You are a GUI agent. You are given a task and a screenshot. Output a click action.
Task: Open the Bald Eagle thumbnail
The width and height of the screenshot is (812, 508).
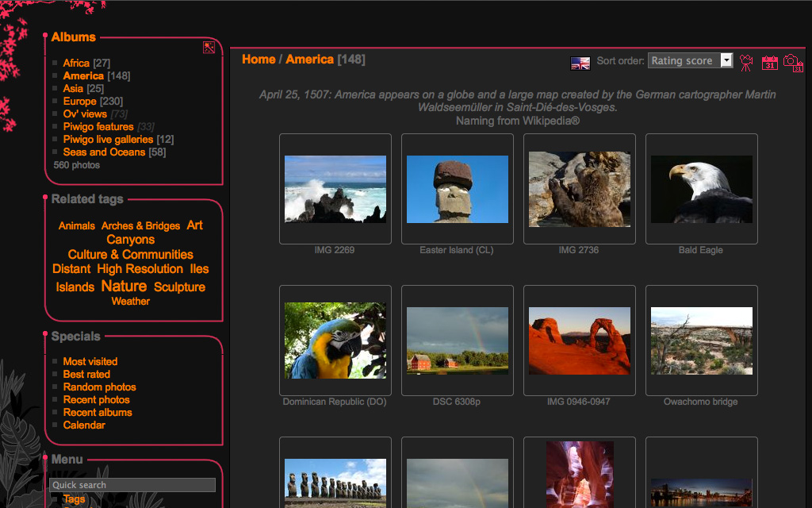point(701,189)
